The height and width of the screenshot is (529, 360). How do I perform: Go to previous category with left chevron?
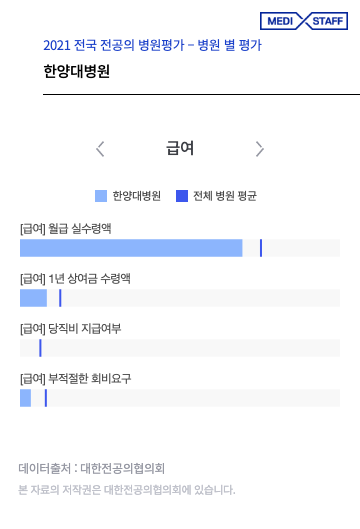pyautogui.click(x=100, y=149)
